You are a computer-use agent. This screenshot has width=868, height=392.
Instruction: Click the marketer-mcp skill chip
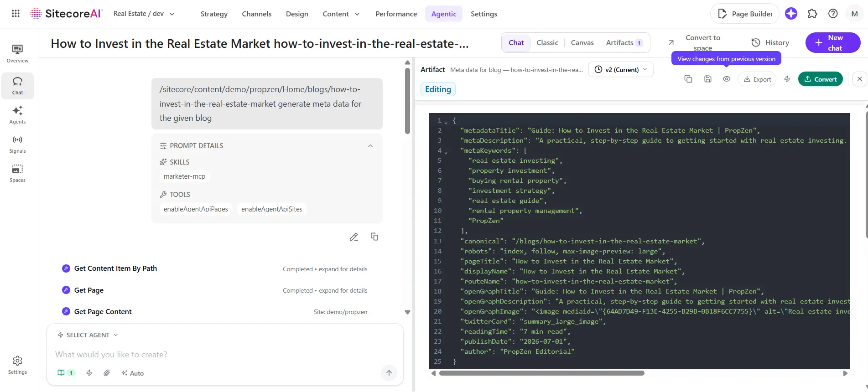coord(184,176)
